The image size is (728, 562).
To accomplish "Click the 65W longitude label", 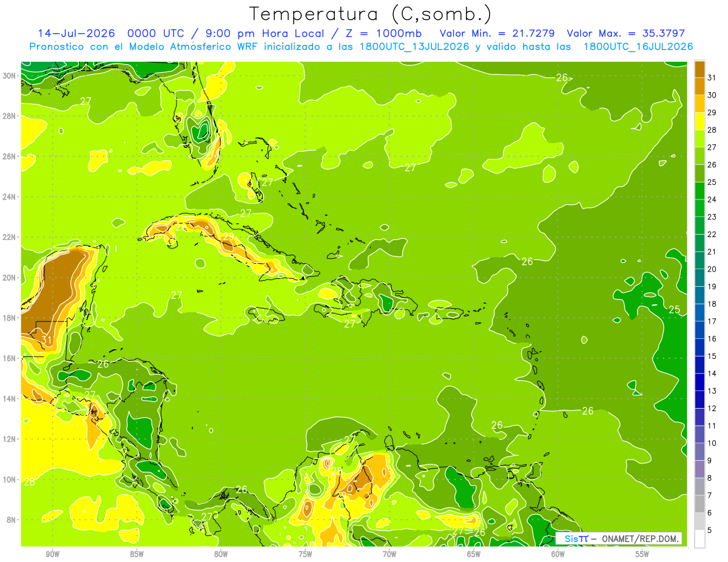I will click(x=474, y=554).
